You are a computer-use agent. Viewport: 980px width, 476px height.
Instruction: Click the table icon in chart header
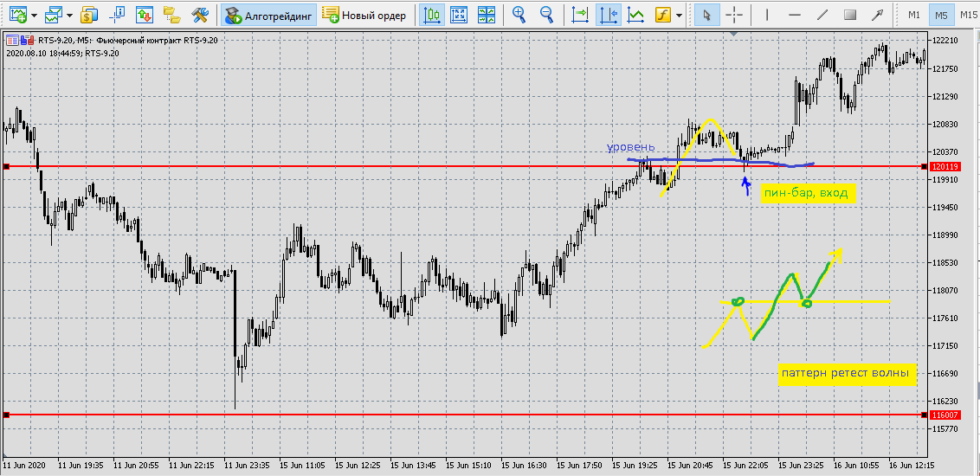pos(12,41)
